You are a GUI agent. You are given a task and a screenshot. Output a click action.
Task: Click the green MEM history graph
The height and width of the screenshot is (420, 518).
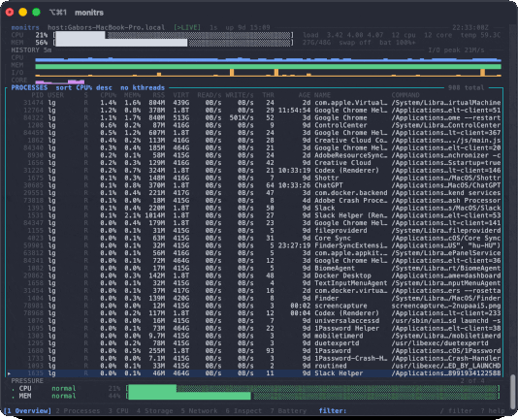click(x=269, y=67)
